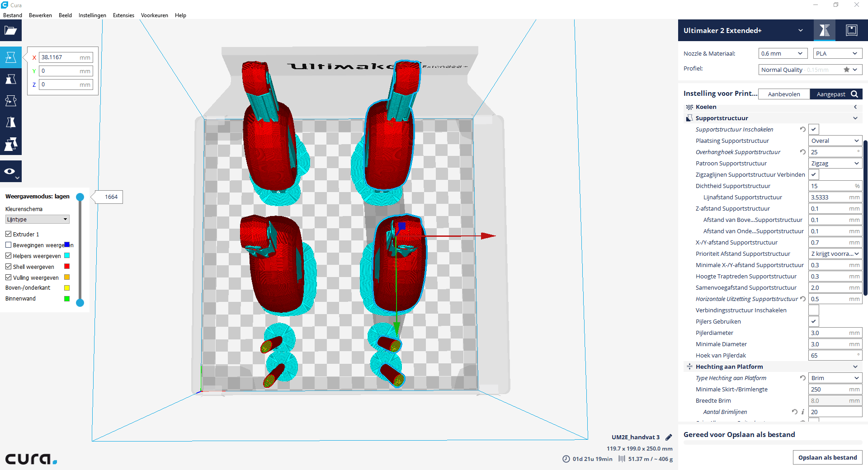Open the view mode eye menu
Image resolution: width=868 pixels, height=470 pixels.
coord(11,171)
